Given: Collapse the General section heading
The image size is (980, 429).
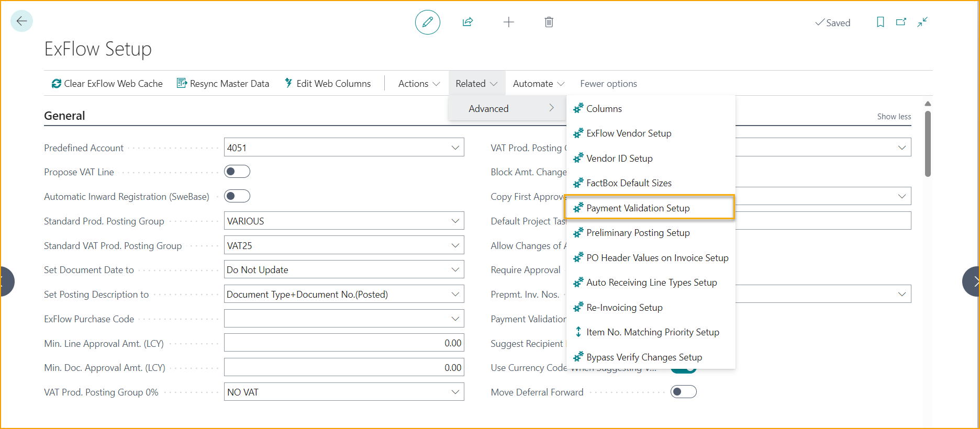Looking at the screenshot, I should tap(64, 116).
